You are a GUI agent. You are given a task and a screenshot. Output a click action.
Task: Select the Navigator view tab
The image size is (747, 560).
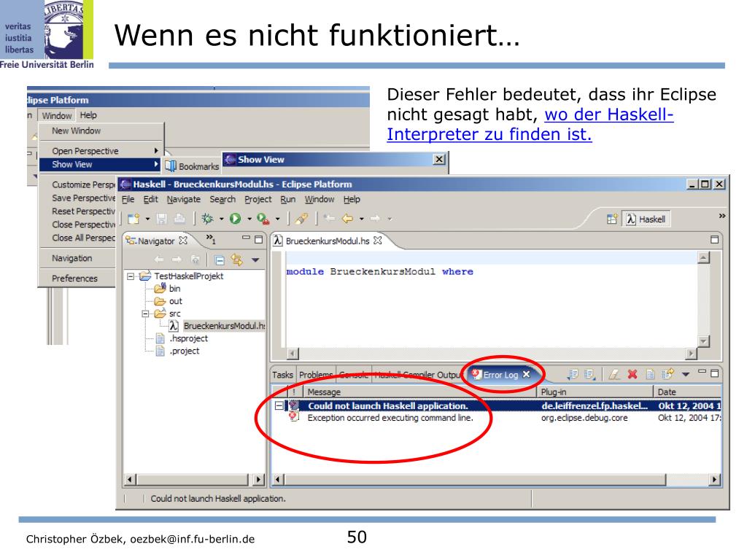click(156, 241)
